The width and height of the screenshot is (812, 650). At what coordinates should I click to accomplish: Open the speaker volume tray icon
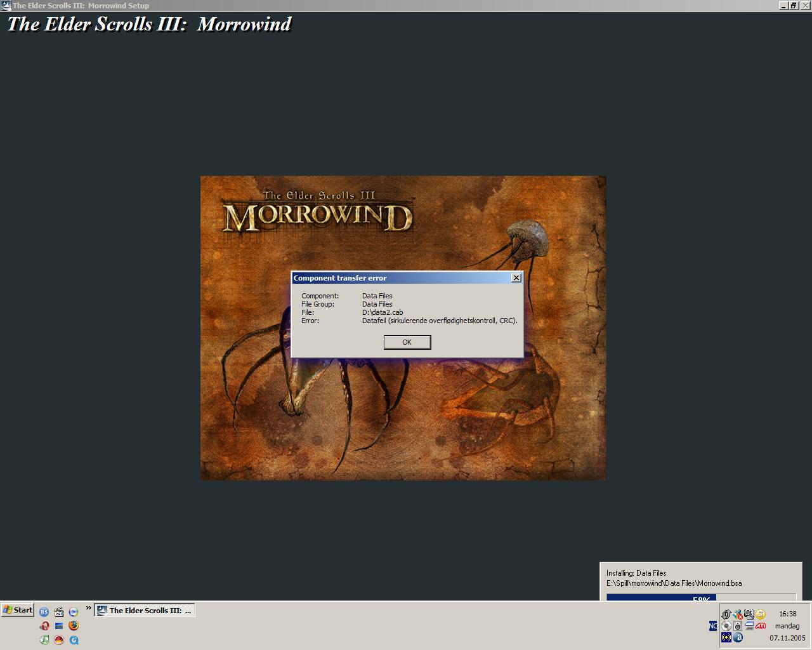(x=738, y=626)
